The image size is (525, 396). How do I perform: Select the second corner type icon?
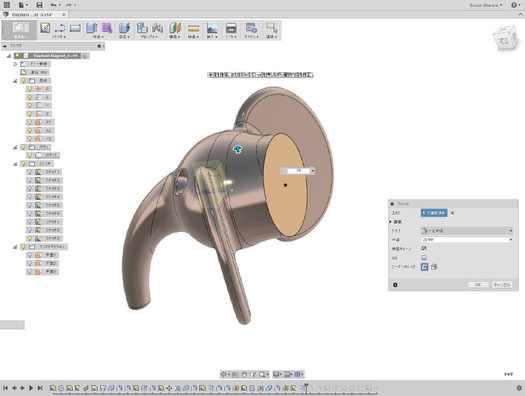point(434,267)
